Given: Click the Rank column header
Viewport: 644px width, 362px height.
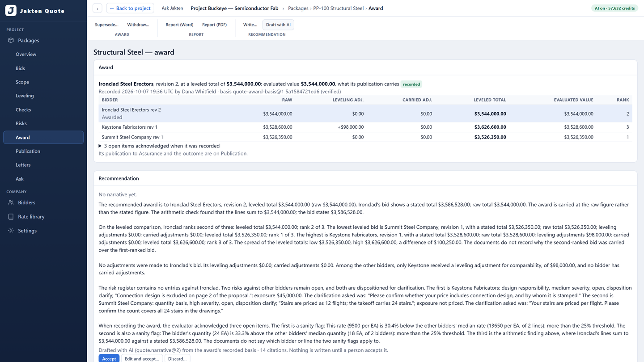Looking at the screenshot, I should coord(623,100).
